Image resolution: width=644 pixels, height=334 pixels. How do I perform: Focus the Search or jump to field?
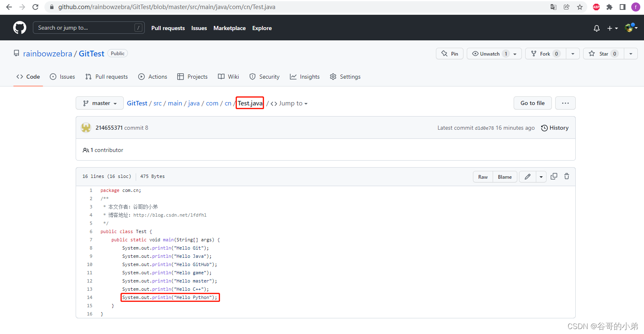point(89,28)
